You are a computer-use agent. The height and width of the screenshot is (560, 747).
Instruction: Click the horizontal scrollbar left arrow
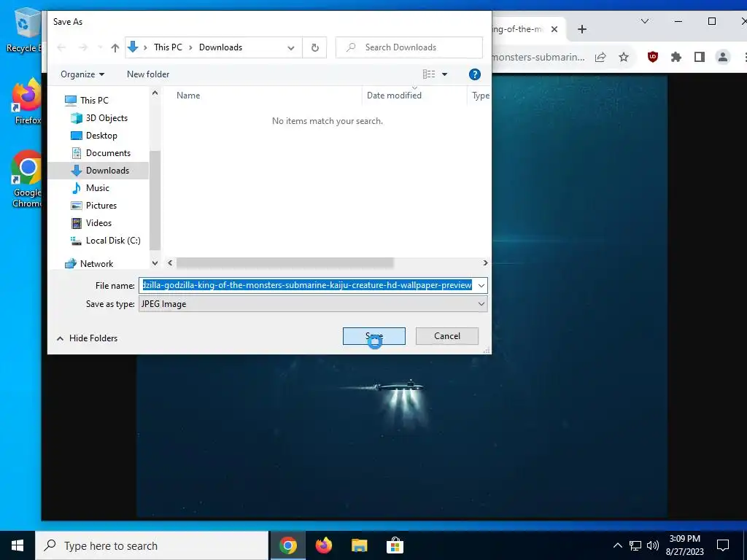(170, 262)
